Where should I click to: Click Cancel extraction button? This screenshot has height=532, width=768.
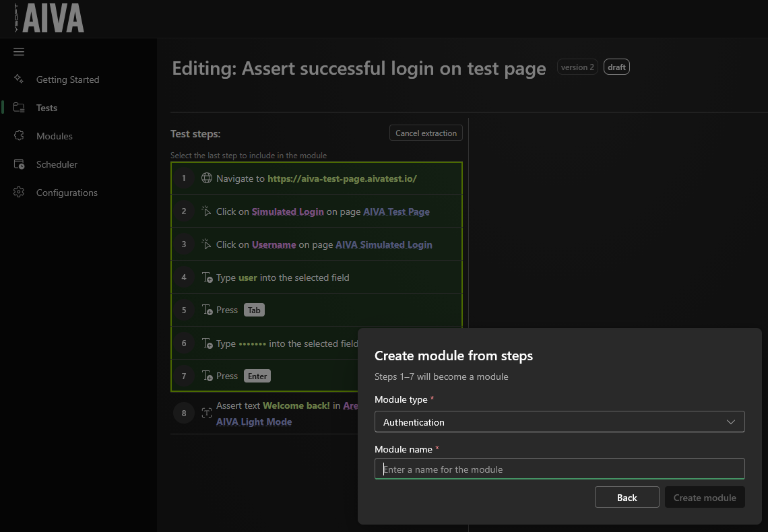tap(426, 133)
